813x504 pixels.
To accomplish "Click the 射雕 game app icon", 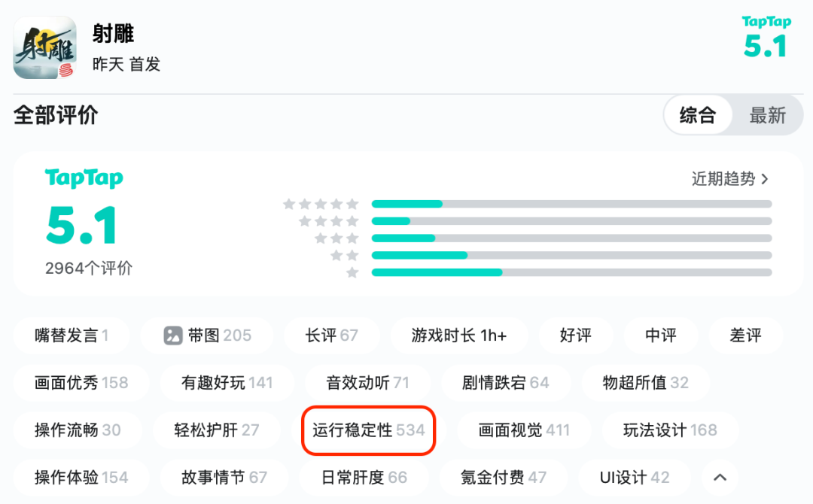I will coord(44,47).
